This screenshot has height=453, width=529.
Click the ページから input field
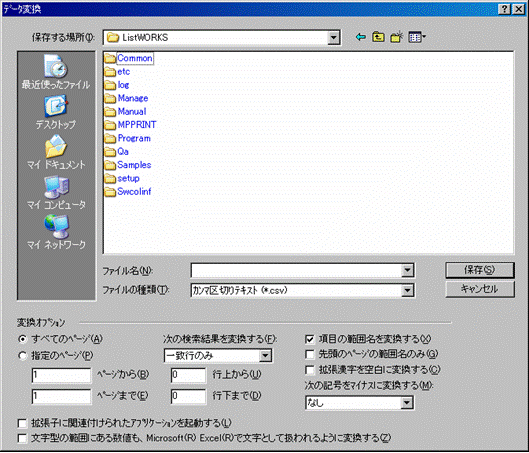[x=61, y=375]
